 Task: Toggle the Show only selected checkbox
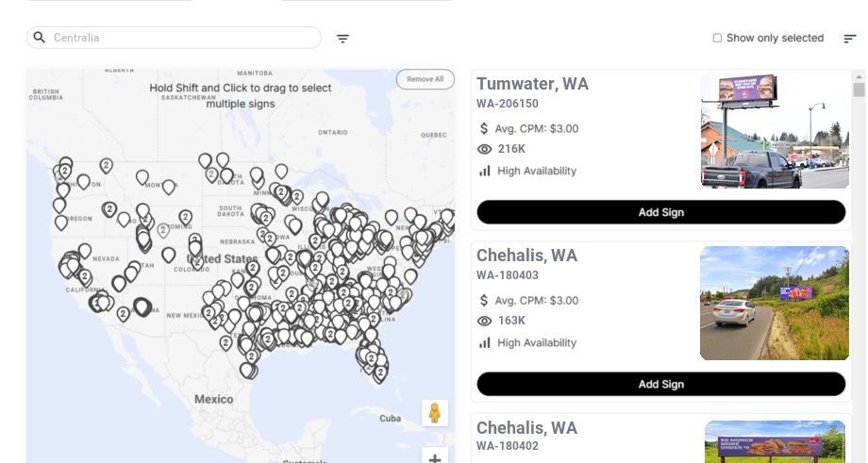(x=717, y=39)
